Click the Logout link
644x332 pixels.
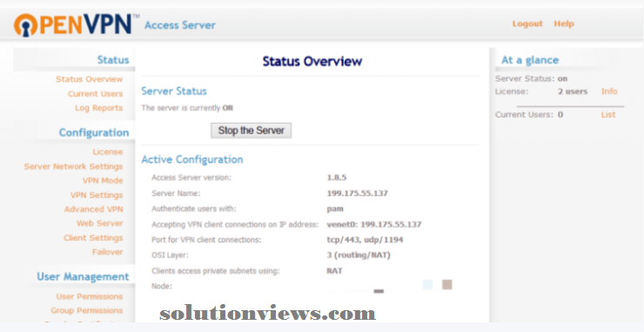click(x=527, y=24)
